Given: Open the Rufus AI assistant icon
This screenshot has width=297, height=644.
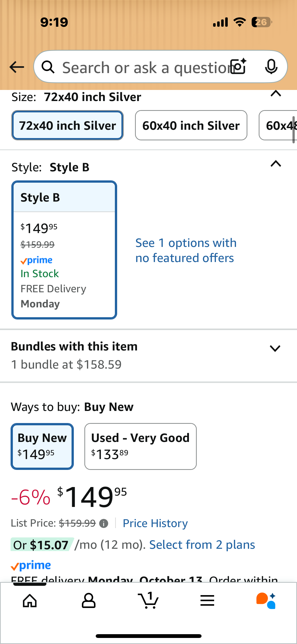Looking at the screenshot, I should point(266,600).
